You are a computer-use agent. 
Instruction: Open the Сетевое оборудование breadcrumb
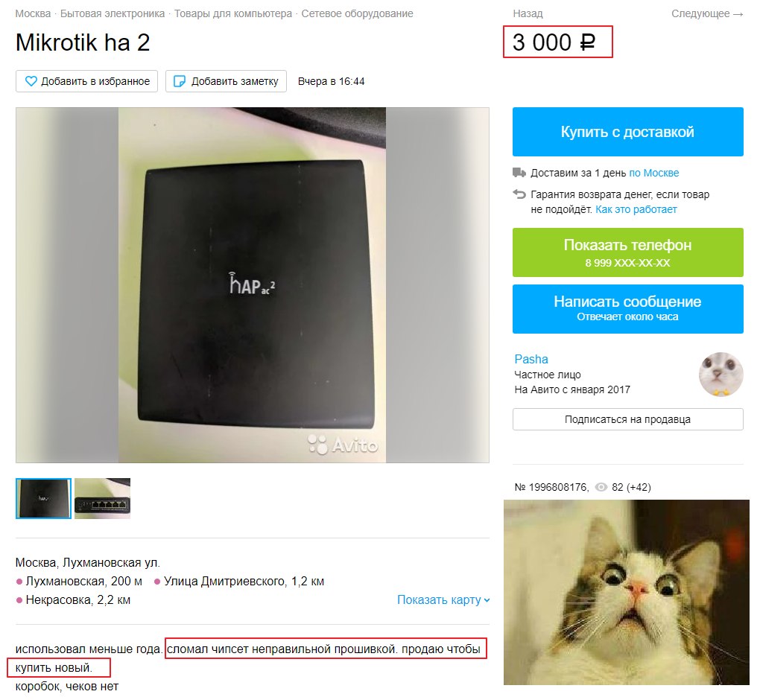pyautogui.click(x=357, y=13)
